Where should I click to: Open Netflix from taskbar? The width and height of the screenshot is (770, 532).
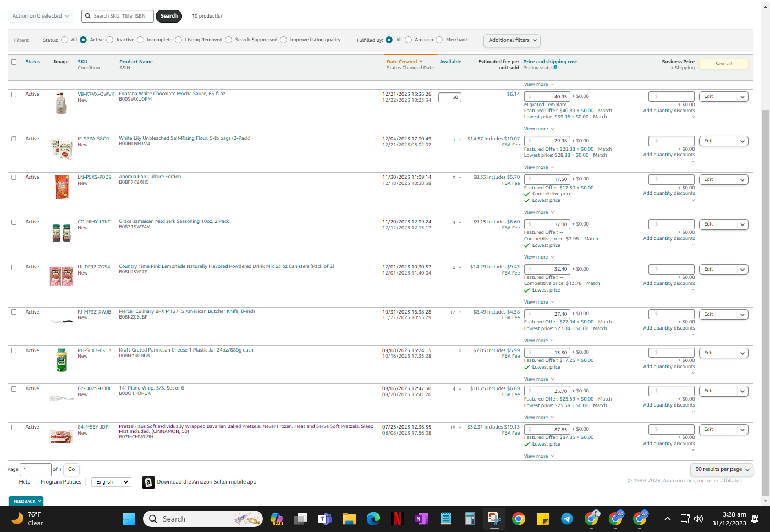click(x=398, y=519)
